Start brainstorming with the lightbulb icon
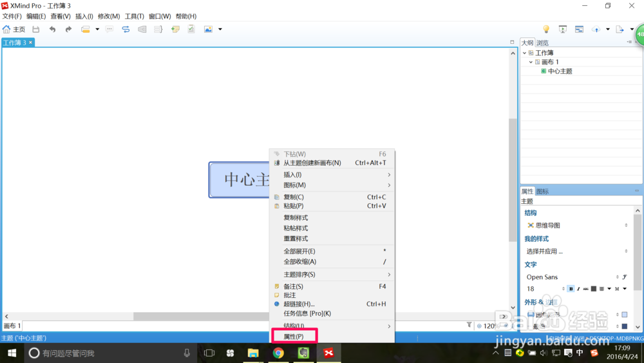Screen dimensions: 644x363 [546, 29]
